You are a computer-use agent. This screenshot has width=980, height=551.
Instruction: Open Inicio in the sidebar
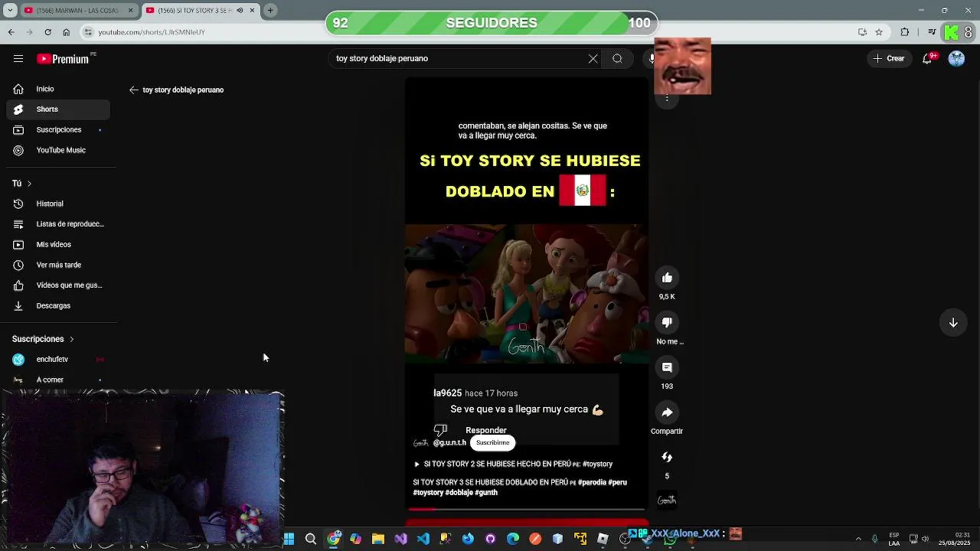(x=58, y=89)
